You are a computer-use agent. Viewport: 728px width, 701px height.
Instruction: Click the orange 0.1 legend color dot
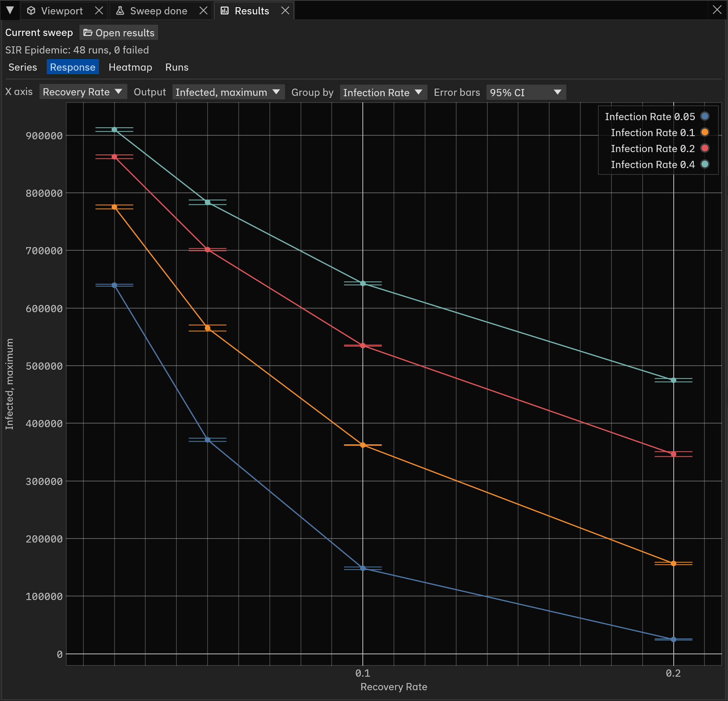[705, 132]
